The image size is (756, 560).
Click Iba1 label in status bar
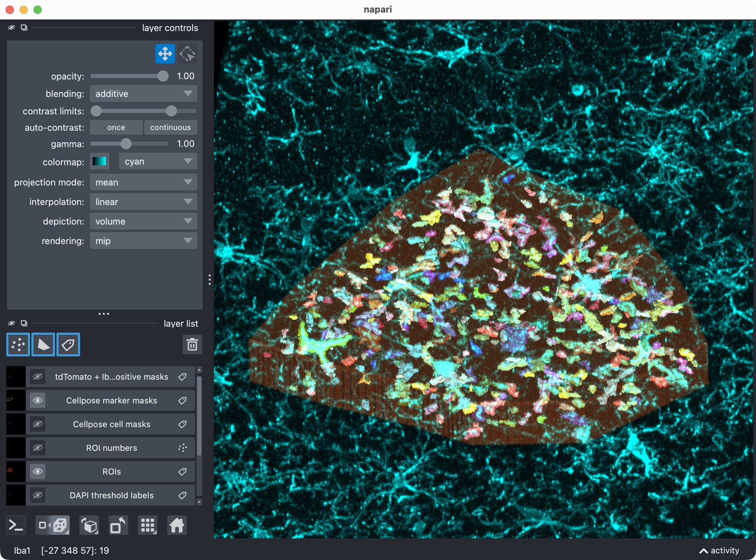(22, 551)
